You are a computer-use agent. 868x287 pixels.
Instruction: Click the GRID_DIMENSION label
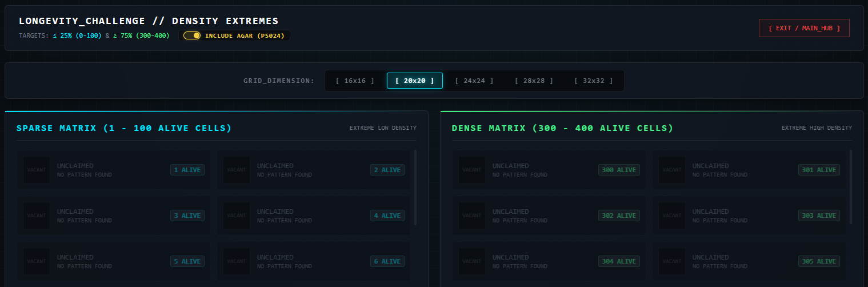[x=279, y=81]
